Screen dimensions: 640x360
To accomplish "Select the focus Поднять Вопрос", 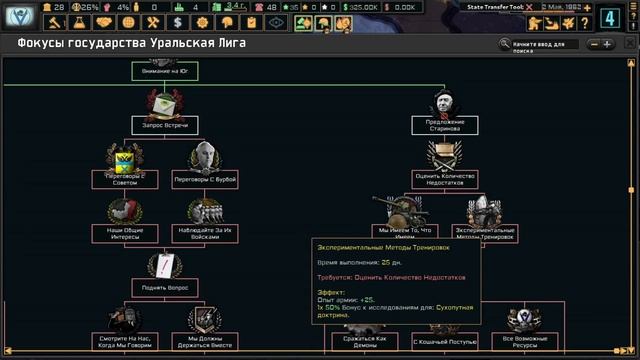I will pos(165,288).
